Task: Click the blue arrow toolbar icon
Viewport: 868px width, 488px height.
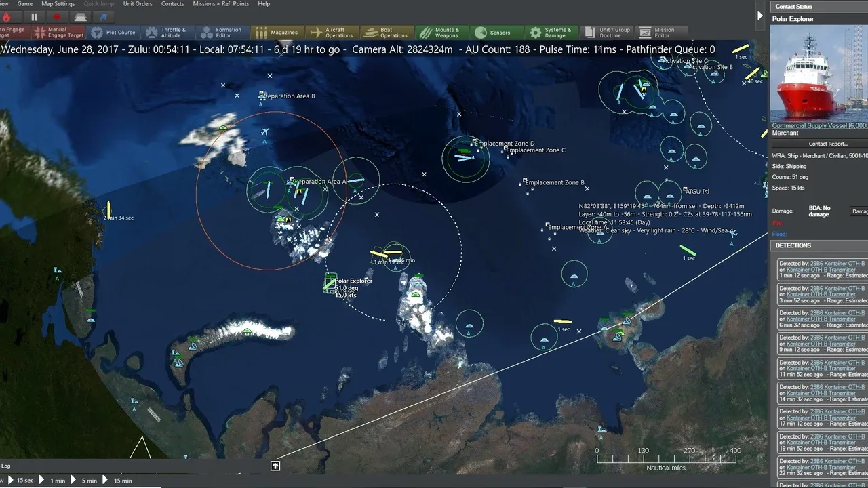Action: (x=103, y=17)
